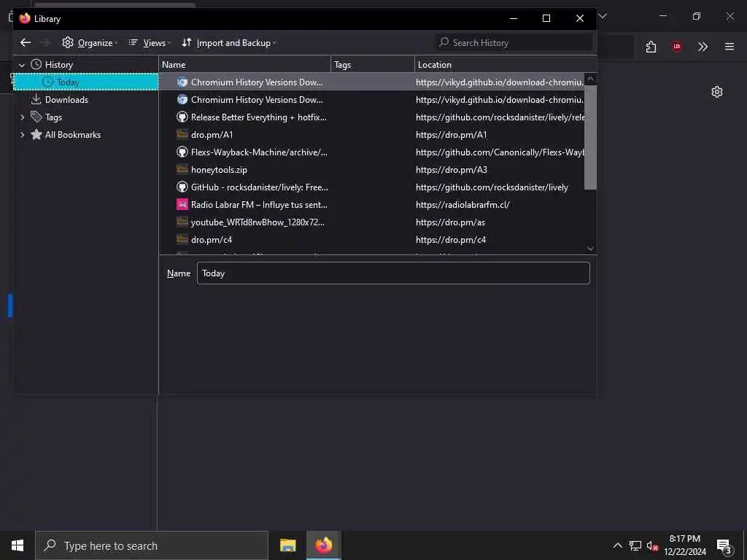Screen dimensions: 747x560
Task: Click the Name text field showing Today
Action: click(x=393, y=273)
